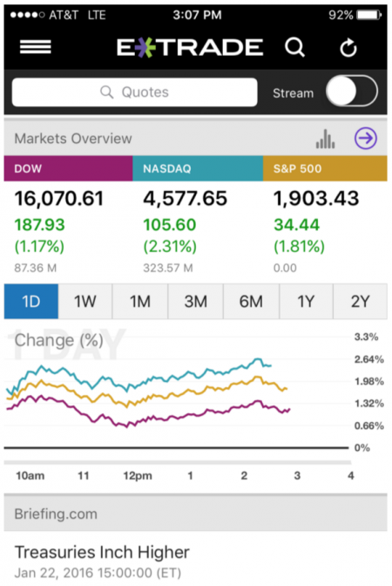The height and width of the screenshot is (586, 392).
Task: Tap the Markets Overview heading
Action: tap(73, 139)
